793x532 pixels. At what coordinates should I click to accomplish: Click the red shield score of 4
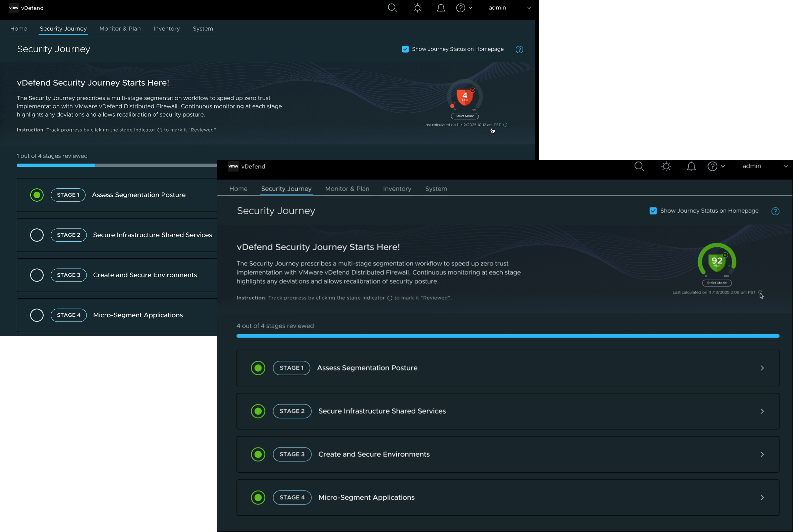tap(465, 97)
